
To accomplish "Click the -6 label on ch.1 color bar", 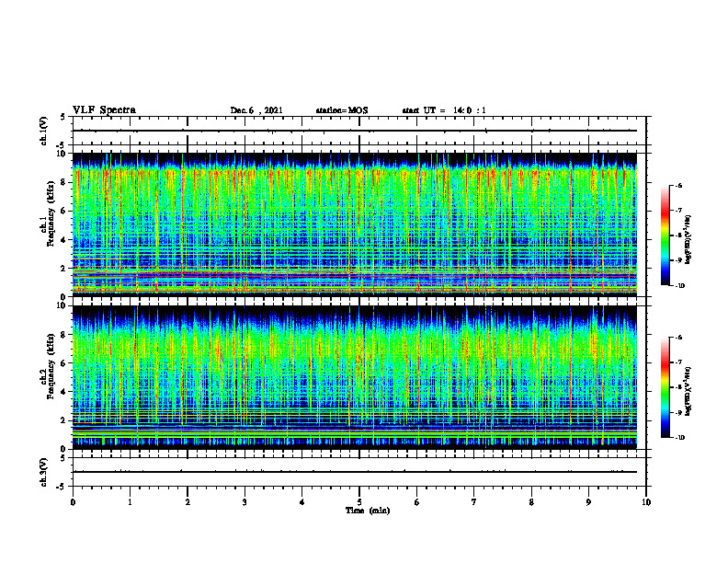I will (678, 186).
